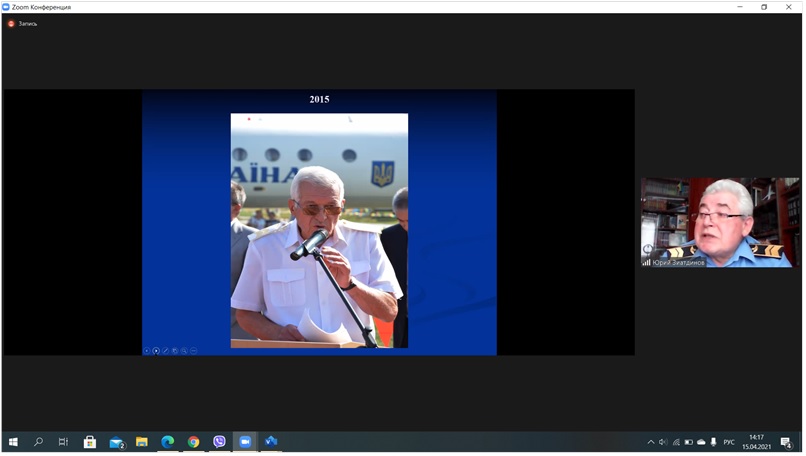Click the next slide play button
Image resolution: width=806 pixels, height=456 pixels.
tap(156, 351)
